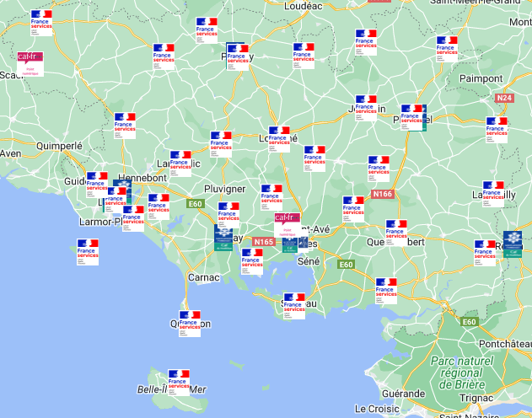Click the Pluvigner town label
This screenshot has width=532, height=418.
224,189
